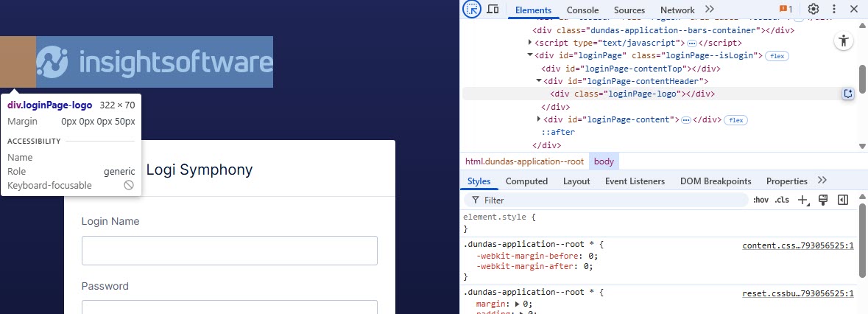Toggle the .cls classes button
Image resolution: width=868 pixels, height=314 pixels.
click(x=782, y=200)
